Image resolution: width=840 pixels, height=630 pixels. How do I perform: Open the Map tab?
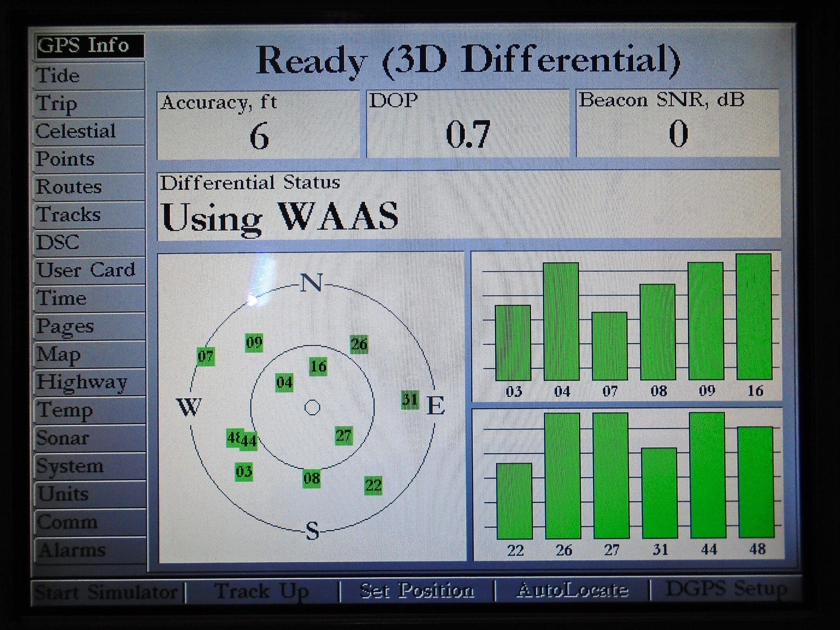coord(89,354)
